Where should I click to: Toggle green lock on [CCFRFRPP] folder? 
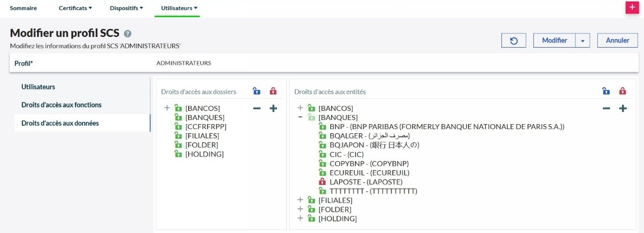click(x=178, y=127)
